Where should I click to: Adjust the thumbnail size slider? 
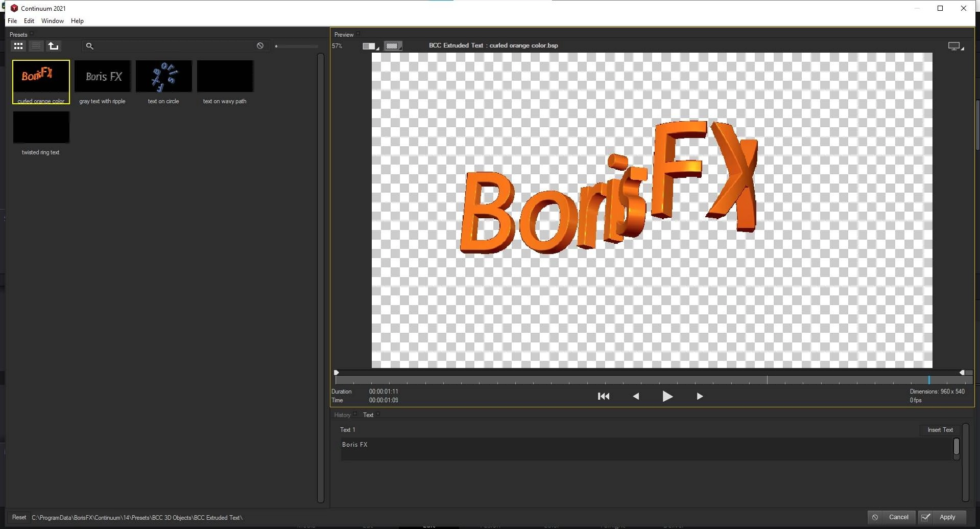click(296, 46)
